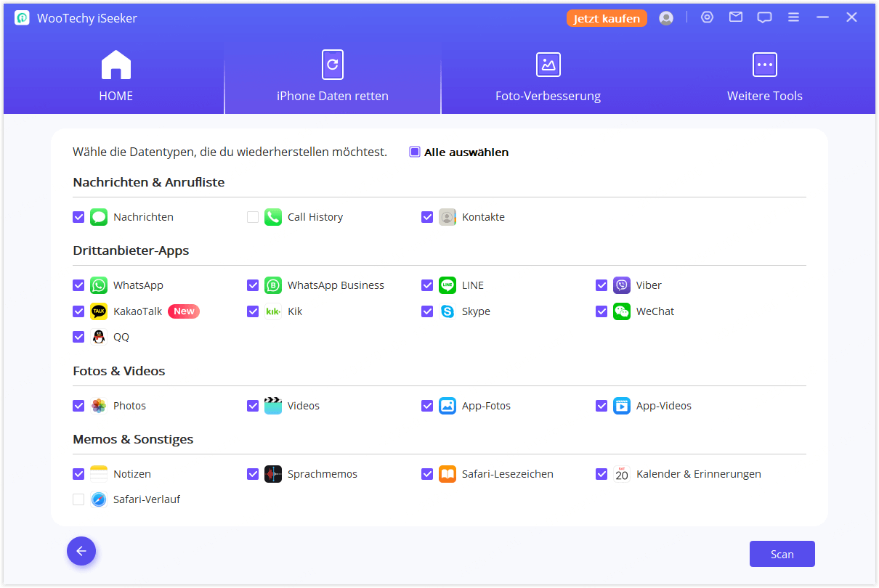Click the WhatsApp app icon

[99, 285]
